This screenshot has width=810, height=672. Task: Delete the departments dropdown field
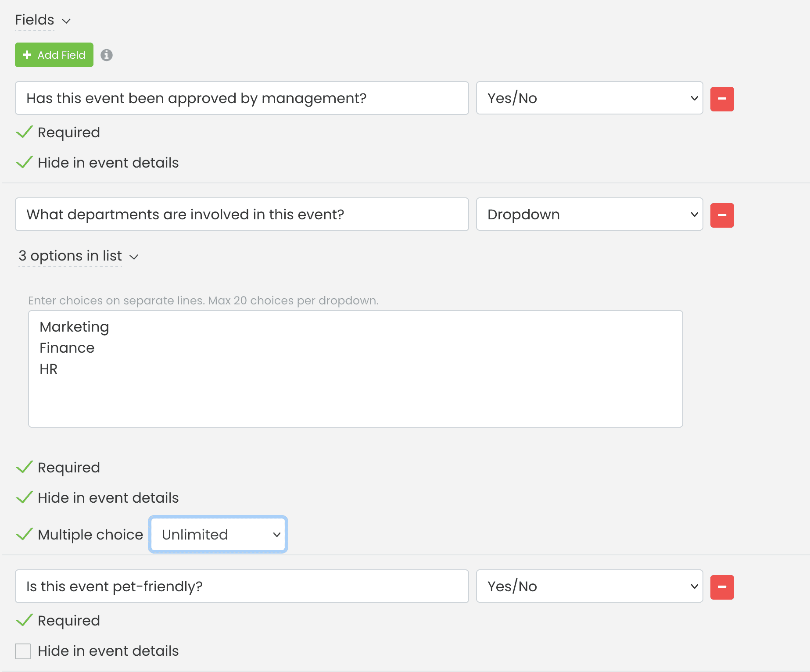[x=722, y=214]
